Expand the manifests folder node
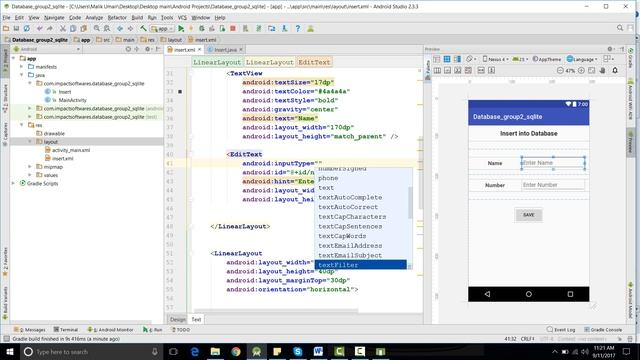This screenshot has width=640, height=360. (x=22, y=67)
